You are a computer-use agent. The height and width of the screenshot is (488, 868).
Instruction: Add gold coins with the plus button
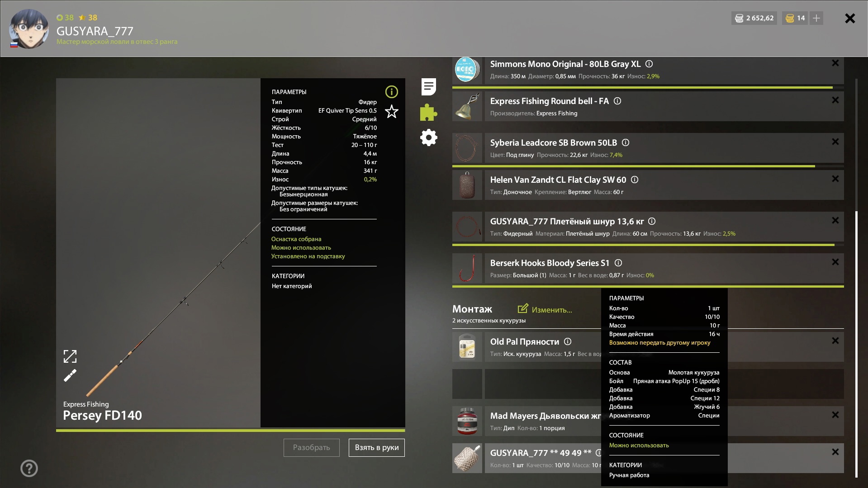816,18
